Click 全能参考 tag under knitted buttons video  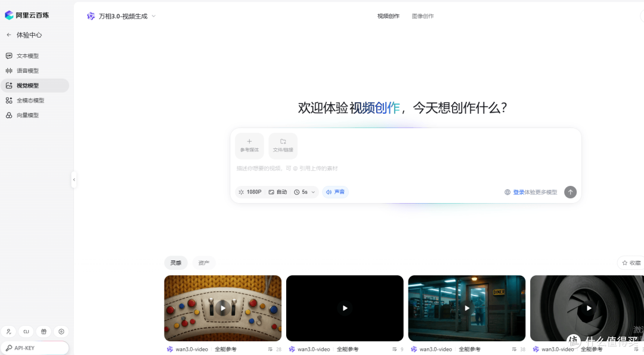(225, 349)
